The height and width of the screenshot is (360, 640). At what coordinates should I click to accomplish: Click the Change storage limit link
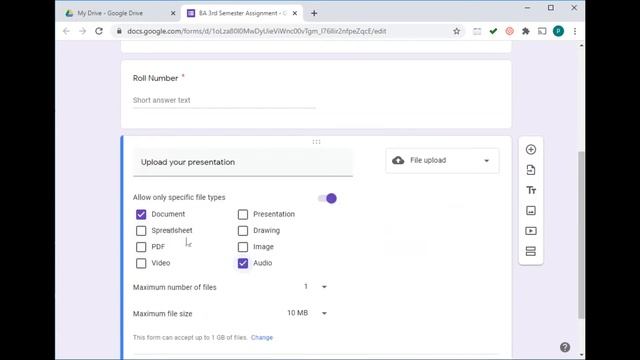pyautogui.click(x=262, y=338)
